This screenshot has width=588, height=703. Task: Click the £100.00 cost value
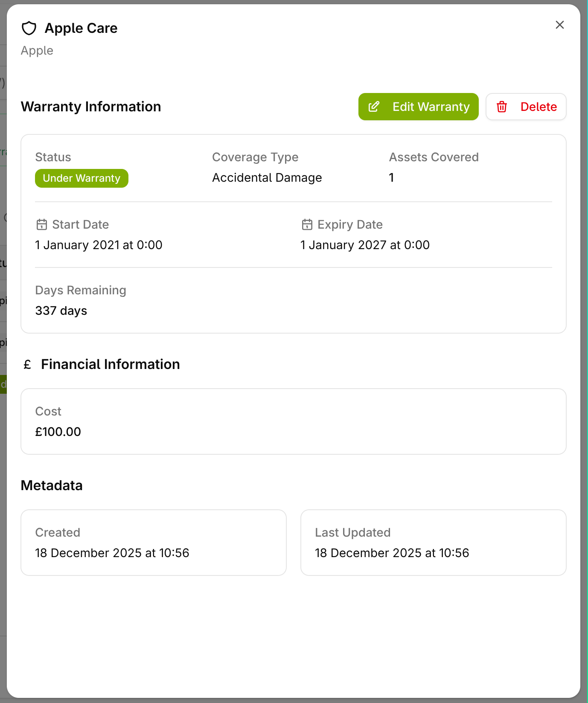click(x=58, y=432)
